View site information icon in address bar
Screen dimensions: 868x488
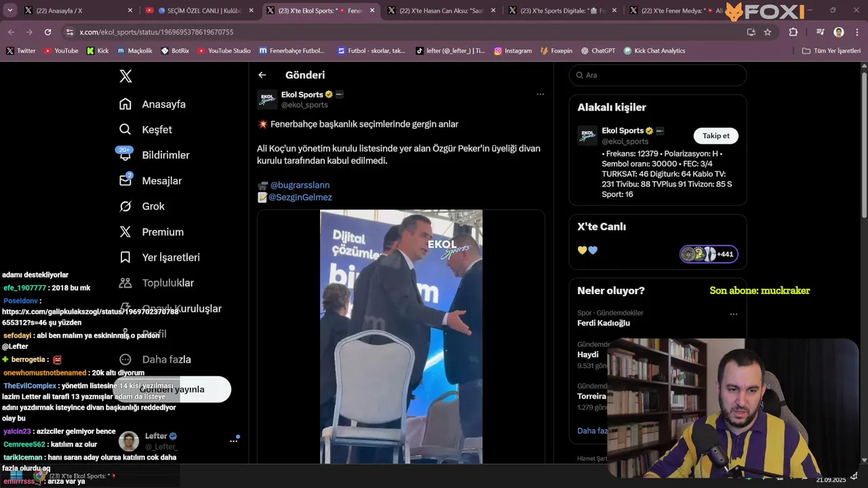click(69, 32)
